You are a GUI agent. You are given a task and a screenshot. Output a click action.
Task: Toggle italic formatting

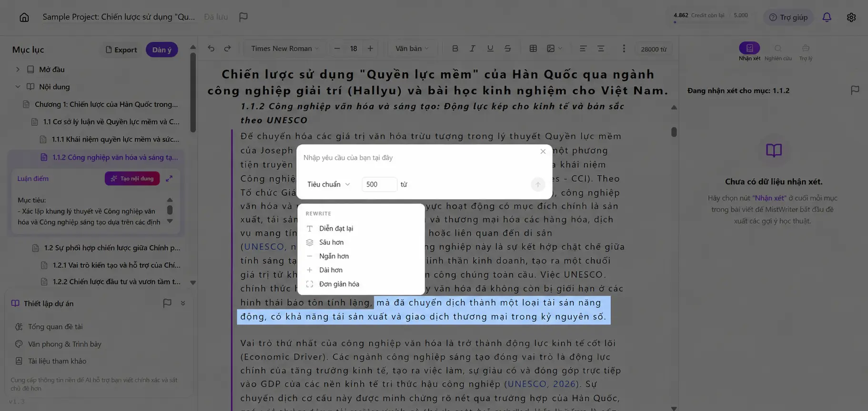pos(473,49)
